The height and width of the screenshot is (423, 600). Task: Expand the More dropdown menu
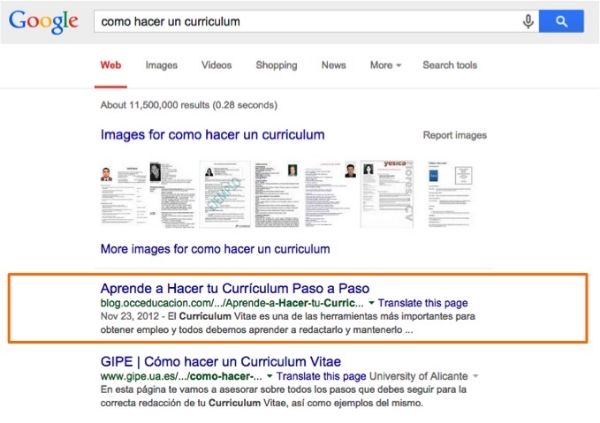(386, 65)
